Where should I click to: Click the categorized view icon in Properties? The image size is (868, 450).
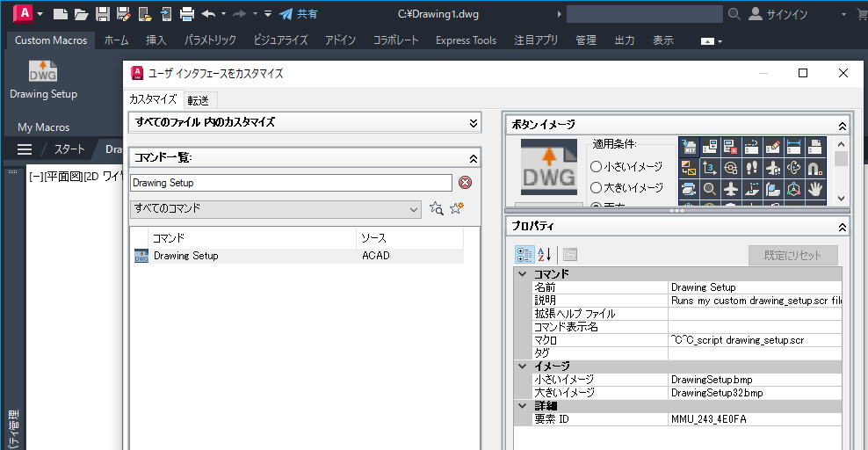524,255
